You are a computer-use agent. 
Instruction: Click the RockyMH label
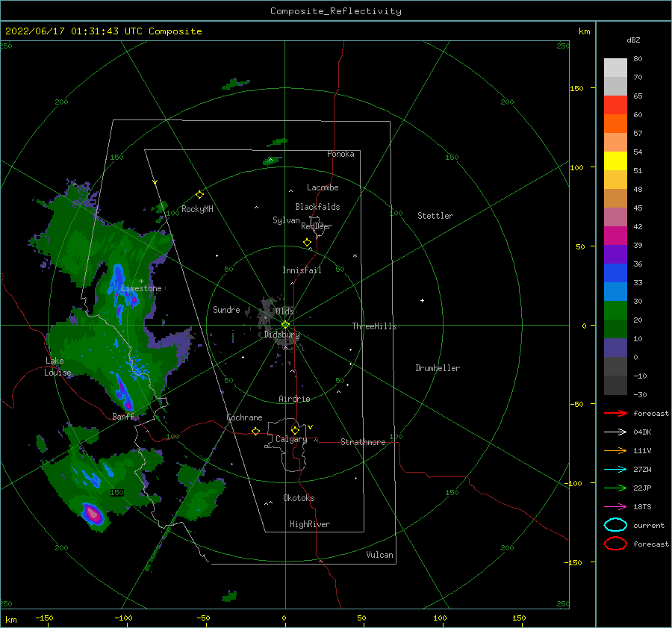(x=197, y=209)
